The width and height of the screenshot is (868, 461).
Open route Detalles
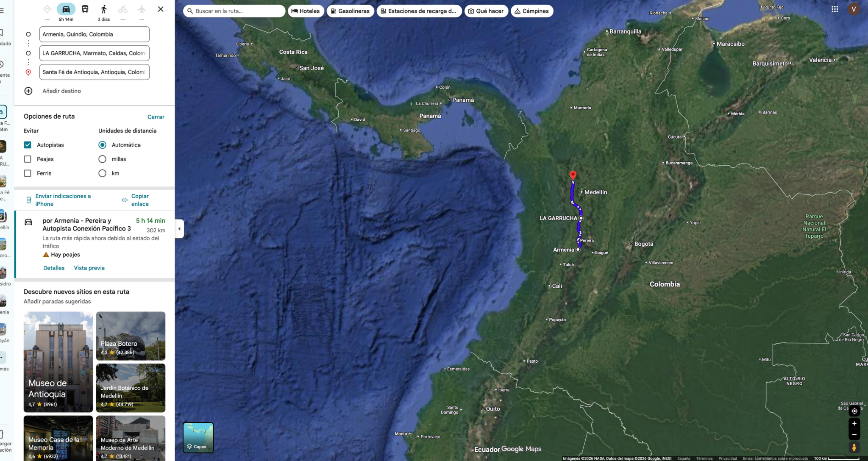click(x=54, y=268)
